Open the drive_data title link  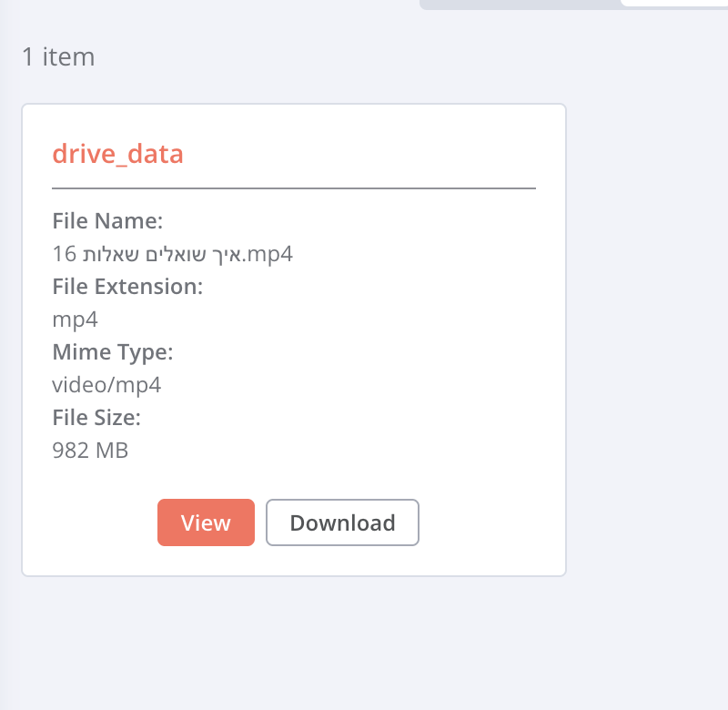118,154
